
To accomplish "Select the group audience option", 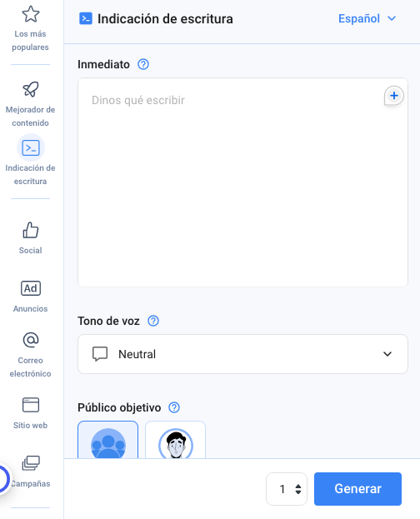I will [x=108, y=440].
